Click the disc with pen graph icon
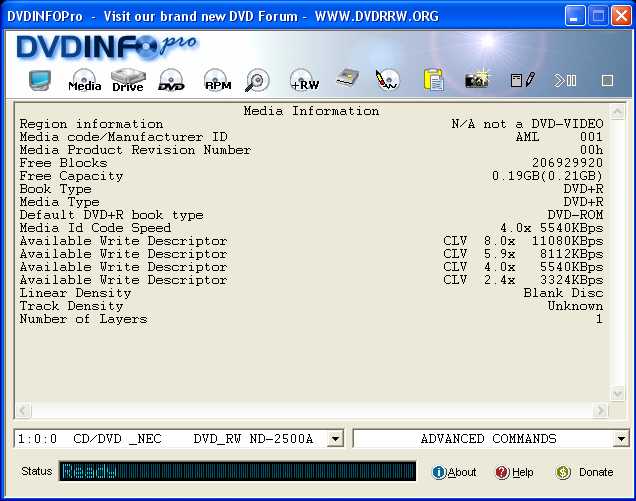636x501 pixels. [x=387, y=80]
